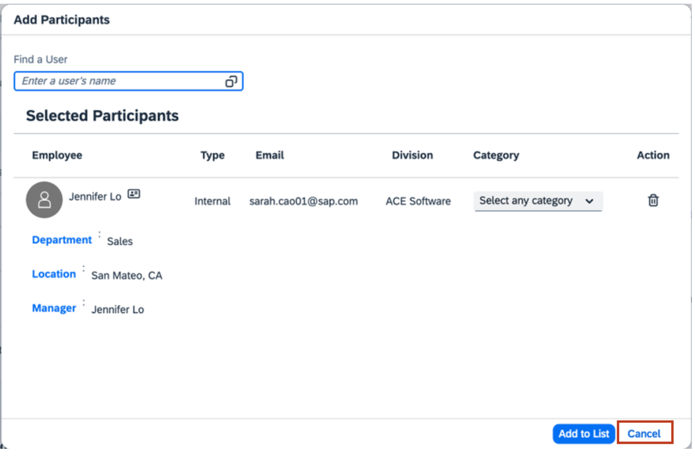Select the Type column header
Viewport: 695px width, 458px height.
tap(212, 156)
